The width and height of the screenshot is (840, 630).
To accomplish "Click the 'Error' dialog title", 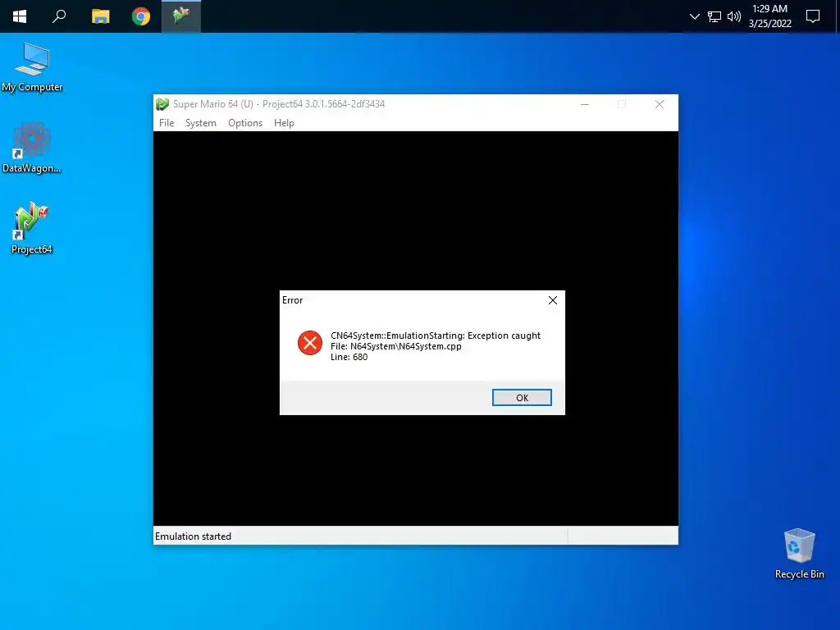I will point(293,300).
